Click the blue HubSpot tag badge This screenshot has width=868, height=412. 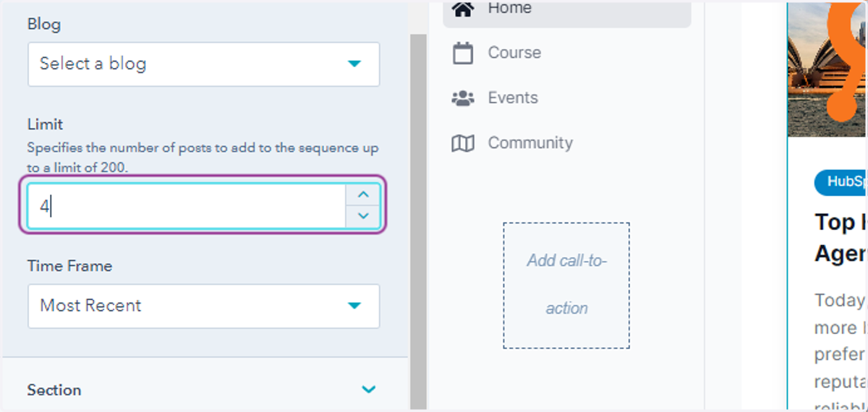(x=841, y=182)
